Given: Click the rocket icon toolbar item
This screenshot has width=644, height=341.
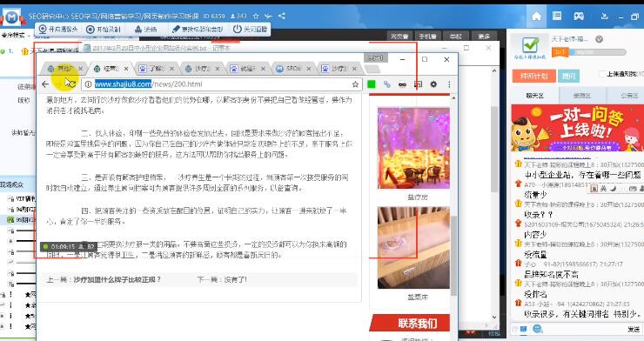Looking at the screenshot, I should [145, 29].
